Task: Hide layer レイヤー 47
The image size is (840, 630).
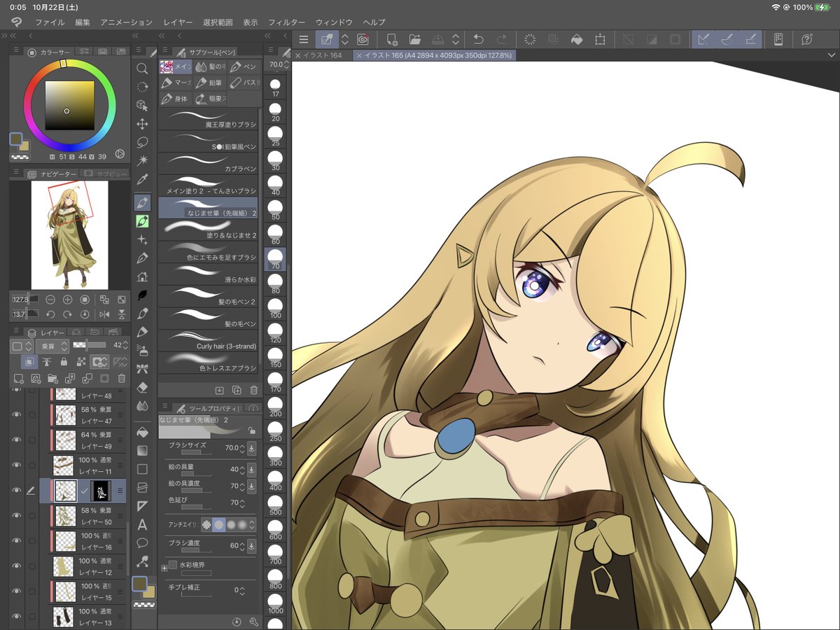Action: coord(16,414)
